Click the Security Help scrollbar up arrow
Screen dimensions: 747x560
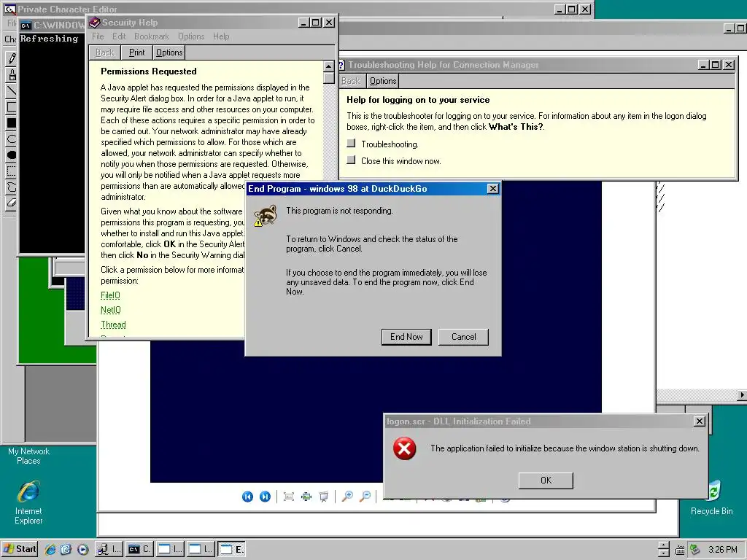pos(329,66)
